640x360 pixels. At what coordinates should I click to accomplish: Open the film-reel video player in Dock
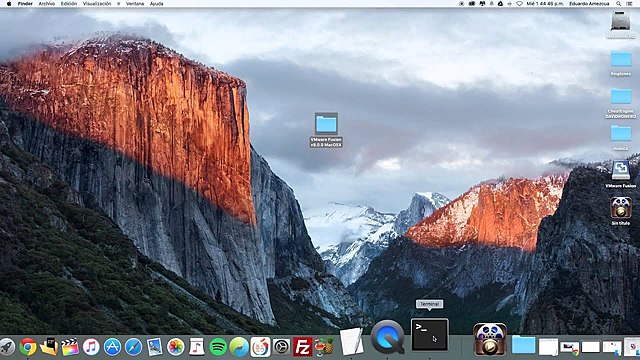pos(490,339)
